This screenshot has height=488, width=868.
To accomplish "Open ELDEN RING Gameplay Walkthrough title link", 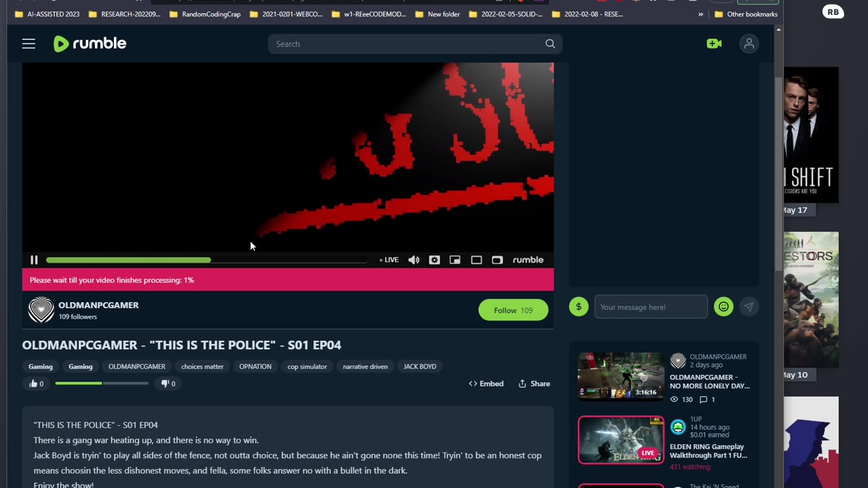I will [x=709, y=451].
